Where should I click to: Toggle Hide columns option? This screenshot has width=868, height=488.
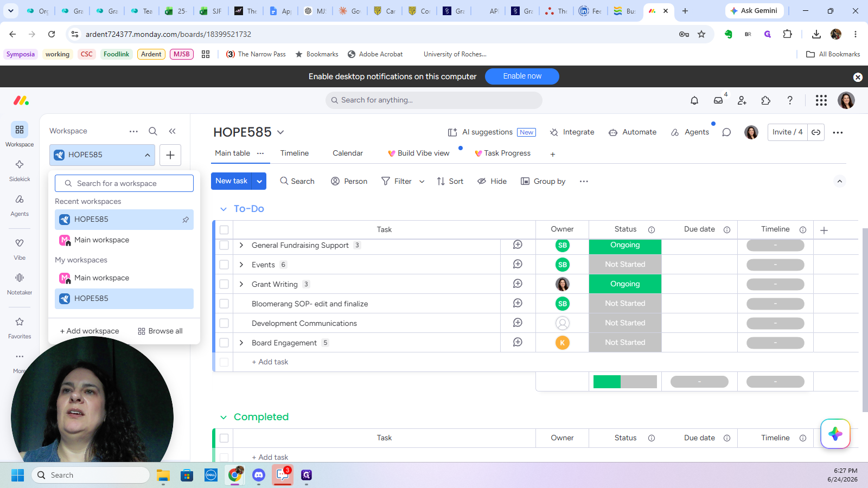(492, 181)
